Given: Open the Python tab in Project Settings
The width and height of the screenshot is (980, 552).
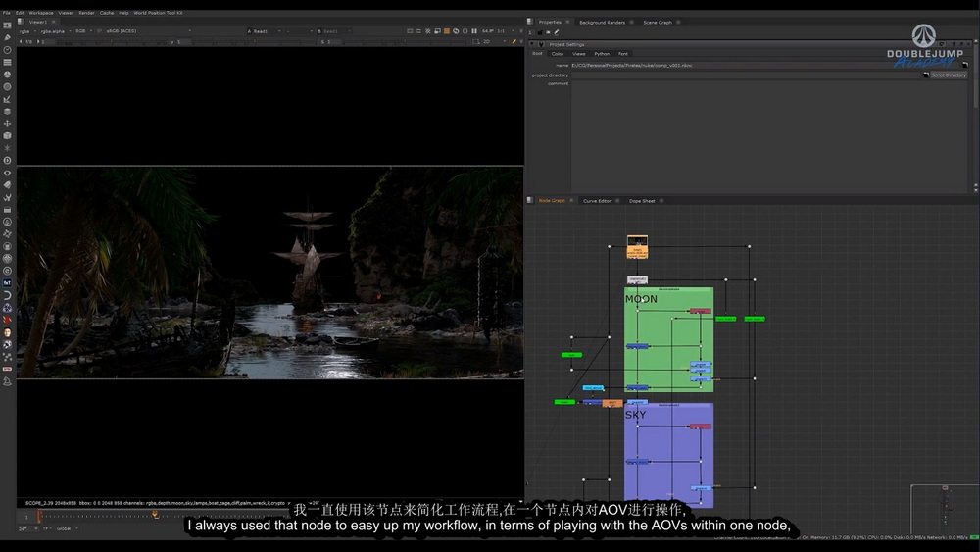Looking at the screenshot, I should click(x=602, y=54).
